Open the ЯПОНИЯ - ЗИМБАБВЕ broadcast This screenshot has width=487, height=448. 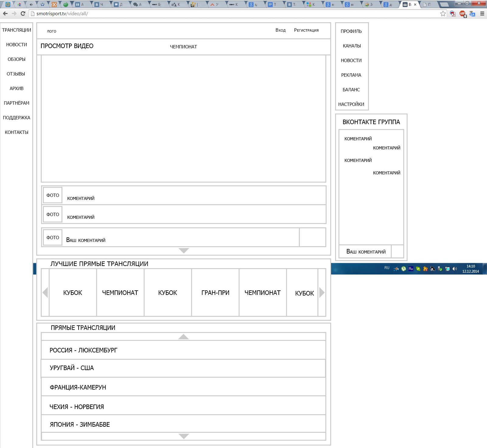click(184, 424)
